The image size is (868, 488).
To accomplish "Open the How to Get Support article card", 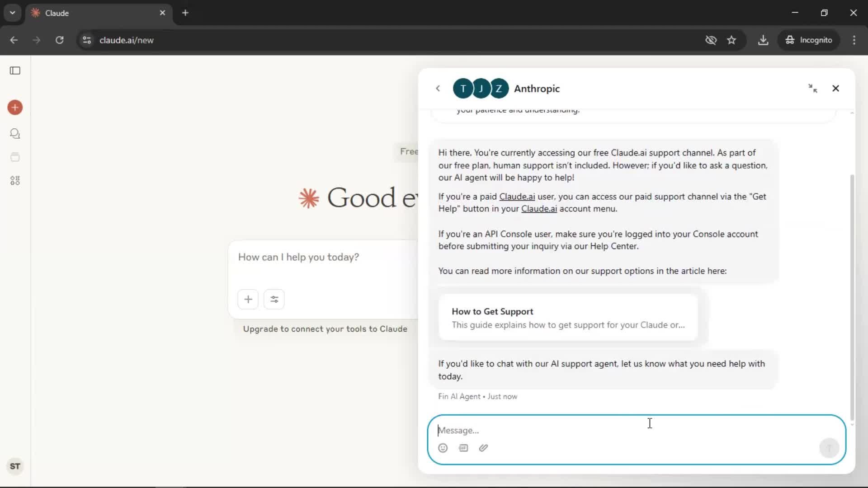I will pos(568,318).
